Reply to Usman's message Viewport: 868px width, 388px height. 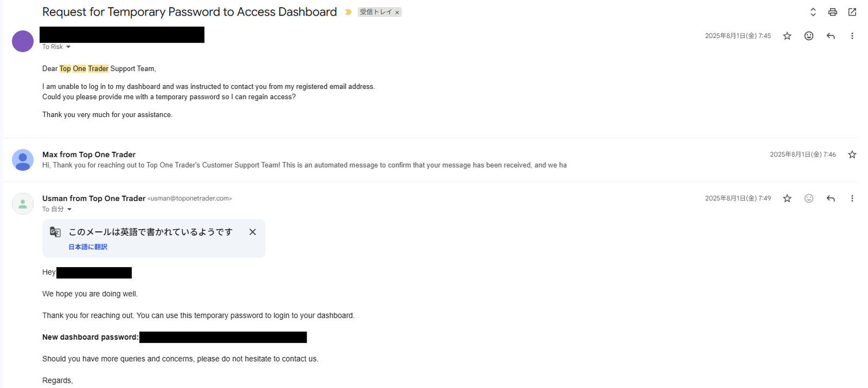click(x=830, y=198)
